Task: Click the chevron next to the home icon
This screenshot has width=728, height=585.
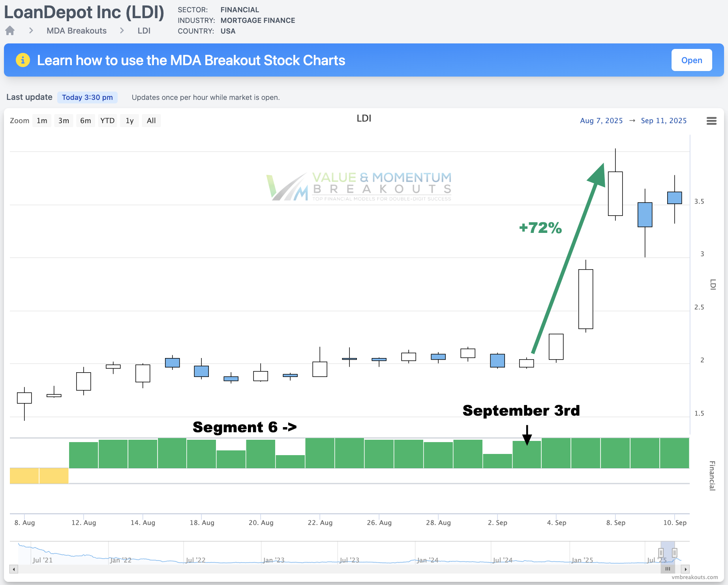Action: (30, 30)
